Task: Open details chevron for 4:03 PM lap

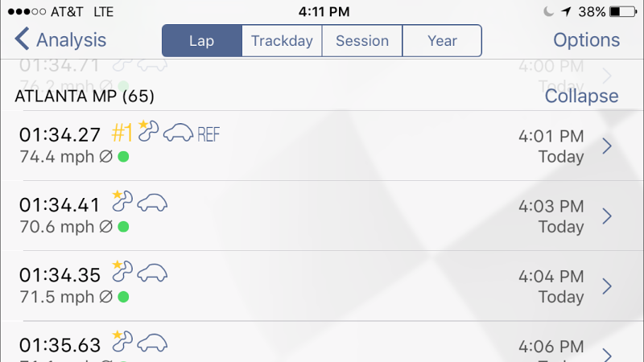Action: tap(608, 216)
